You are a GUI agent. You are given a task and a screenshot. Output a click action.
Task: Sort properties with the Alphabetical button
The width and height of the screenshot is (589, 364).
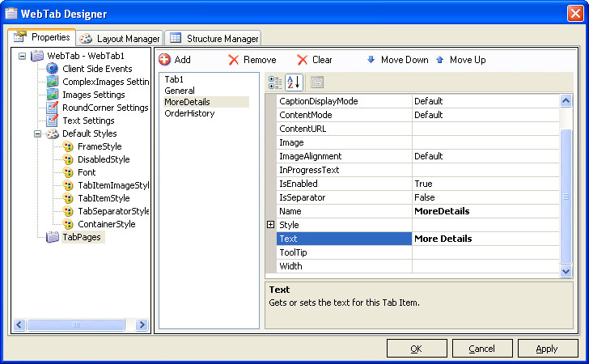pyautogui.click(x=294, y=82)
